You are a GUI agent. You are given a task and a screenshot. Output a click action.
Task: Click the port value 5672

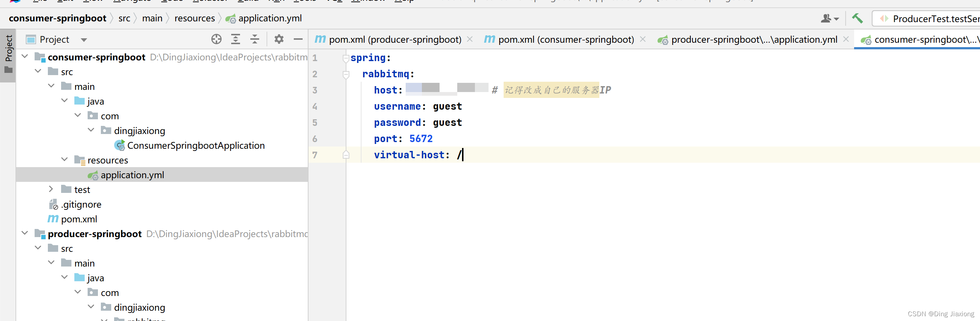click(x=421, y=138)
